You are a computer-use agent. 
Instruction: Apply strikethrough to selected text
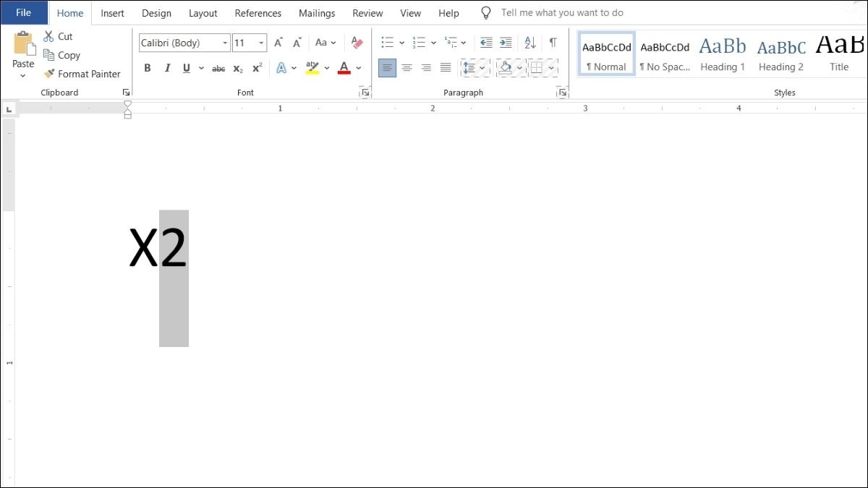(218, 69)
